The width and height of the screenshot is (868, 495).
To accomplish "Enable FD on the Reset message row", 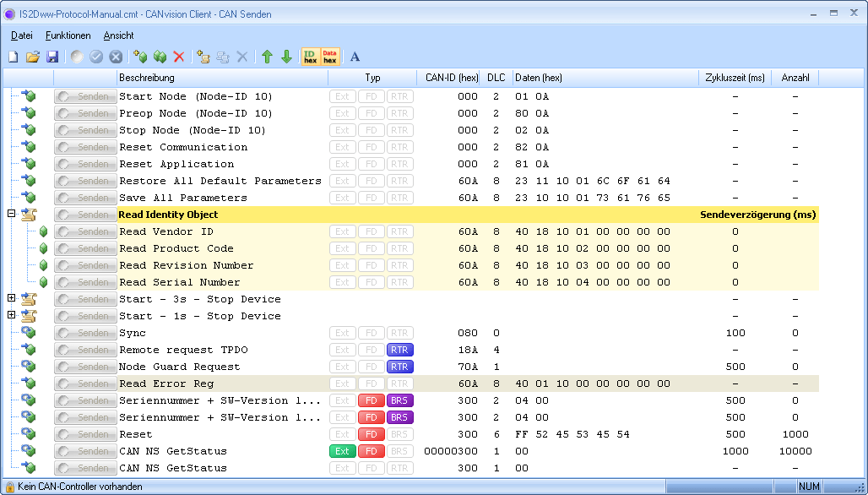I will pyautogui.click(x=371, y=434).
